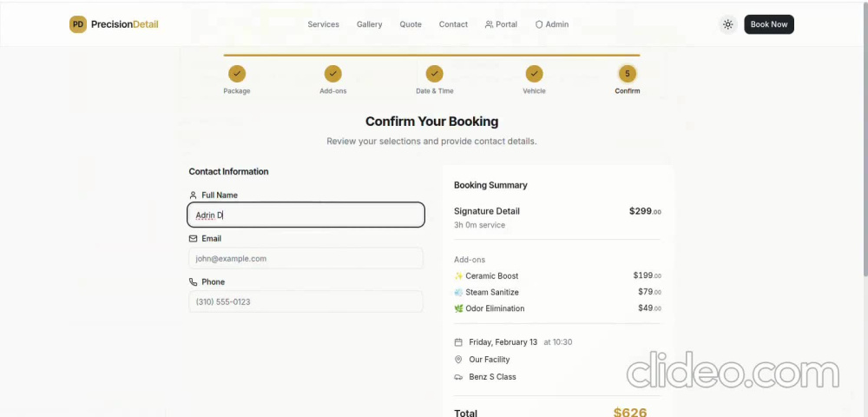Click the Steam Sanitize $79.00 price

coord(649,292)
